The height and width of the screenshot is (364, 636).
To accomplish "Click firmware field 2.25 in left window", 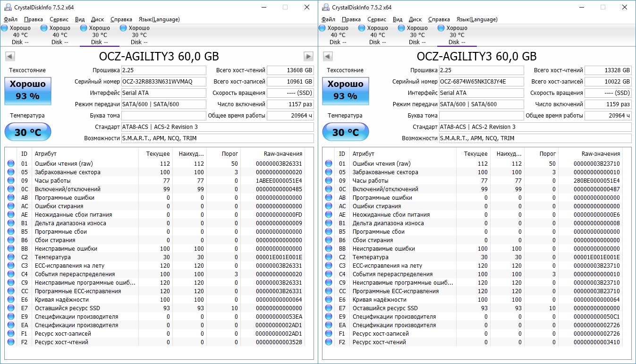I will click(163, 70).
